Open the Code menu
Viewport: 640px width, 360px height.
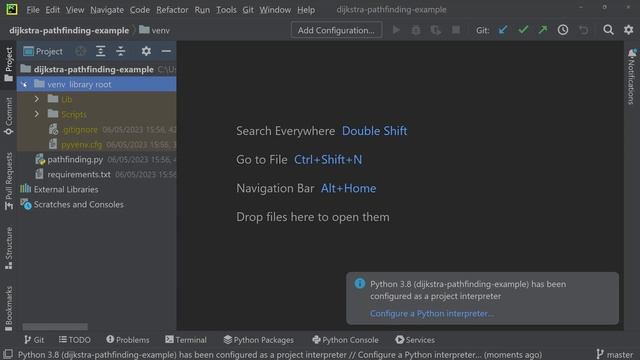[140, 9]
